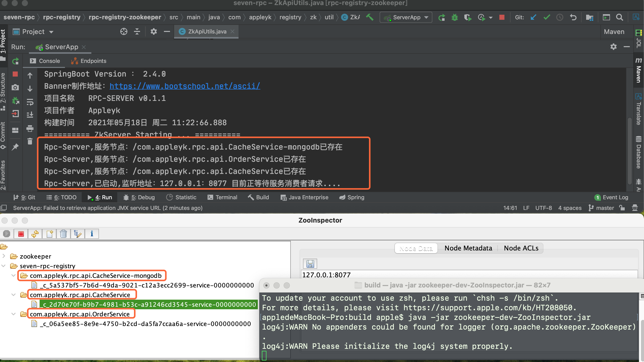Screen dimensions: 644x362
Task: Toggle soft-wrap in console output
Action: (x=30, y=102)
